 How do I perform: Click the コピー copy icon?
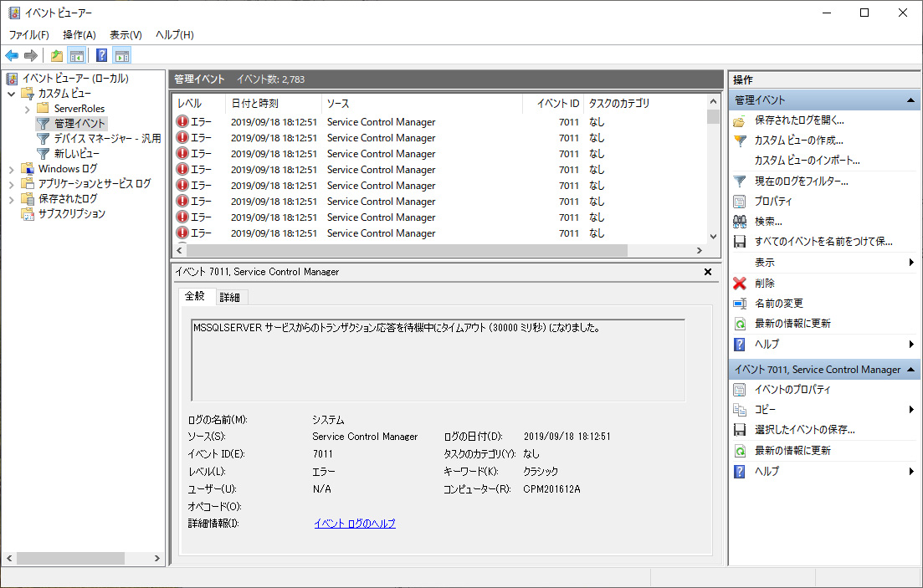point(740,410)
